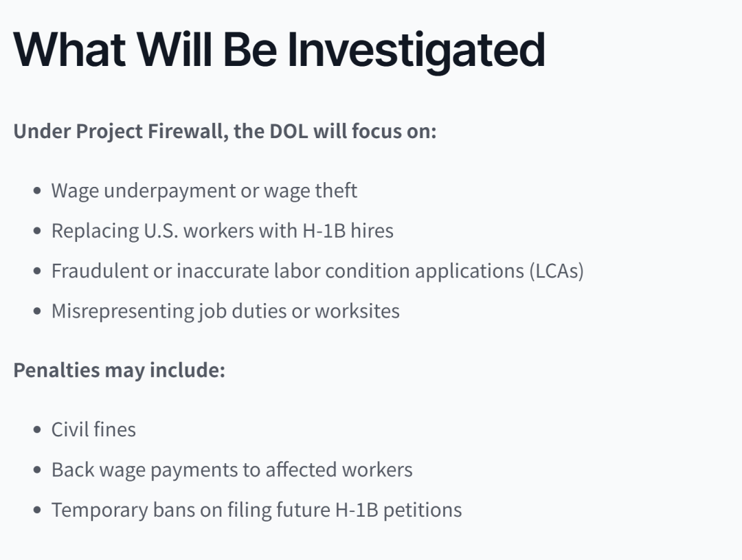Click 'Replacing U.S. workers with H-1B hires'
The image size is (742, 560).
click(x=222, y=230)
